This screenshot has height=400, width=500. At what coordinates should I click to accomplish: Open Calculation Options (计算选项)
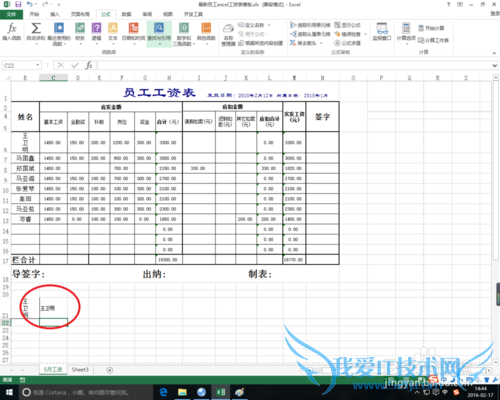point(406,33)
